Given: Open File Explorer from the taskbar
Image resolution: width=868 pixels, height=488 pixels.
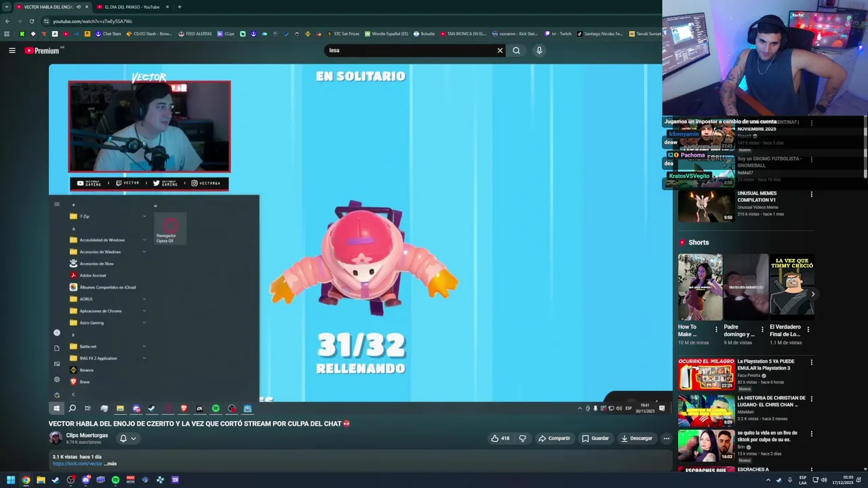Looking at the screenshot, I should [41, 480].
